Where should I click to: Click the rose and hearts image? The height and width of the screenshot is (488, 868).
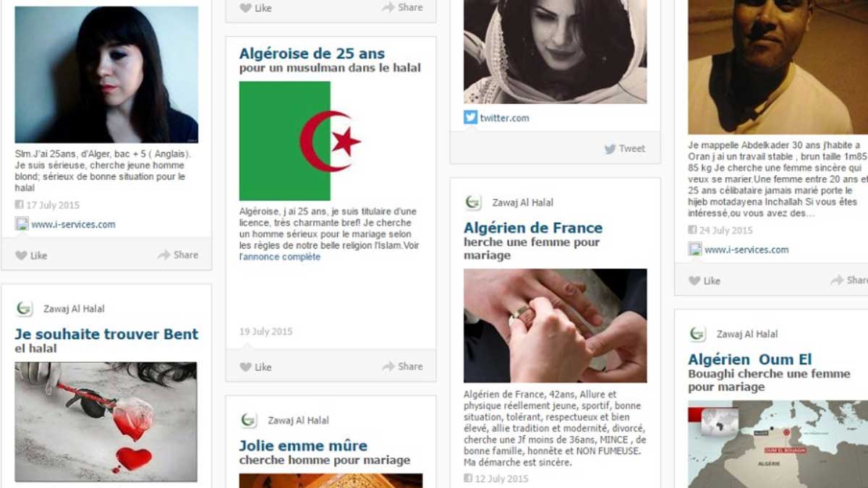[106, 422]
